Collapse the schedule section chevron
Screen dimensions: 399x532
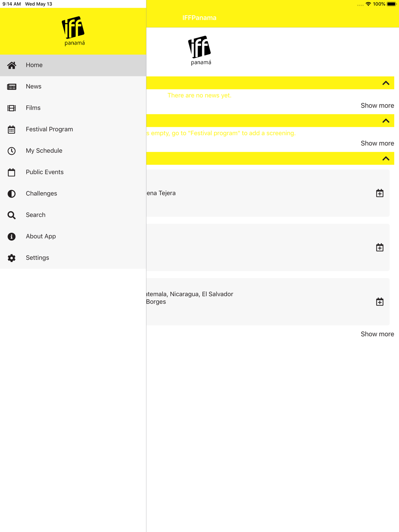[x=386, y=121]
